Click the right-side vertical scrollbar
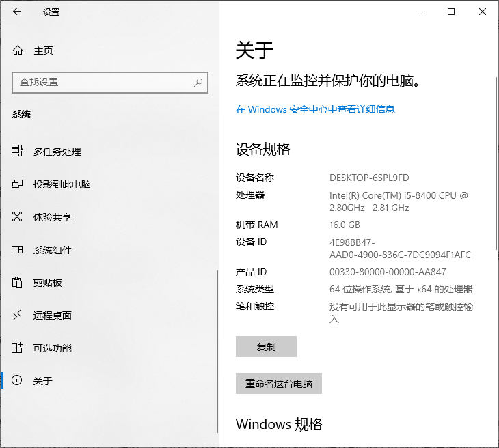Image resolution: width=499 pixels, height=448 pixels. (x=496, y=164)
